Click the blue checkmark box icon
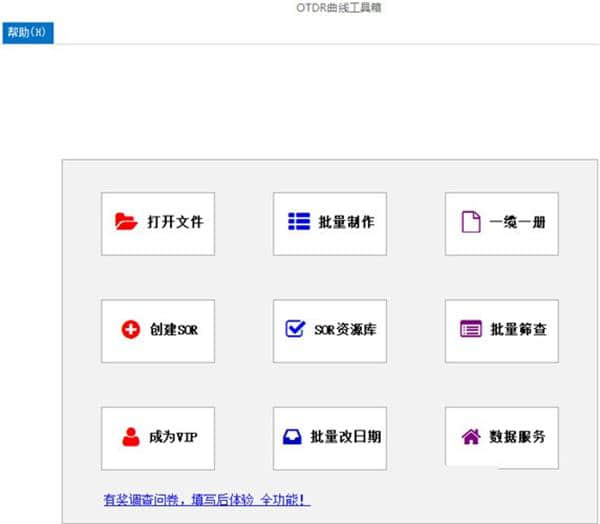 click(295, 329)
